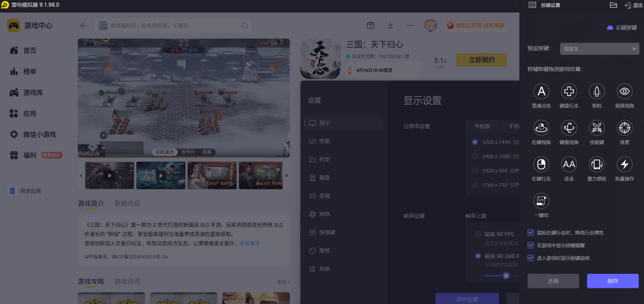Select the 准星 crosshair icon
Viewport: 644px width, 304px height.
pos(624,128)
